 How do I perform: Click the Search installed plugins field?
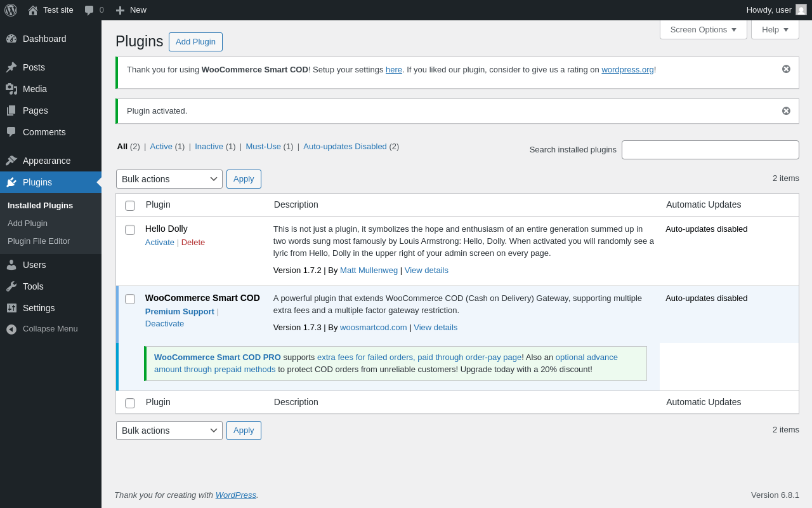pyautogui.click(x=710, y=150)
